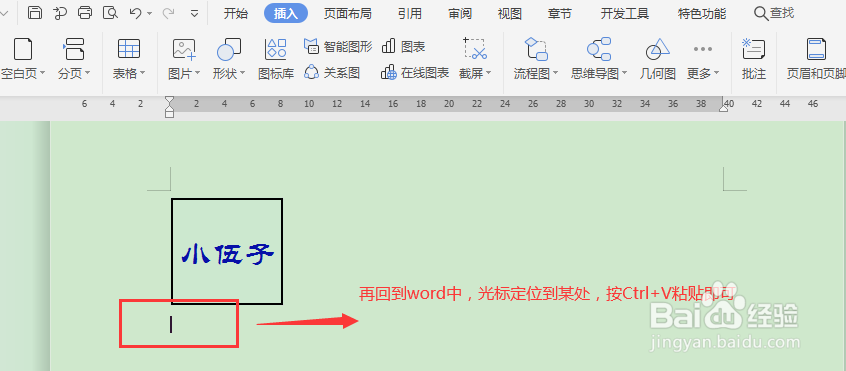Expand the 分页 dropdown arrow
846x371 pixels.
[x=87, y=73]
